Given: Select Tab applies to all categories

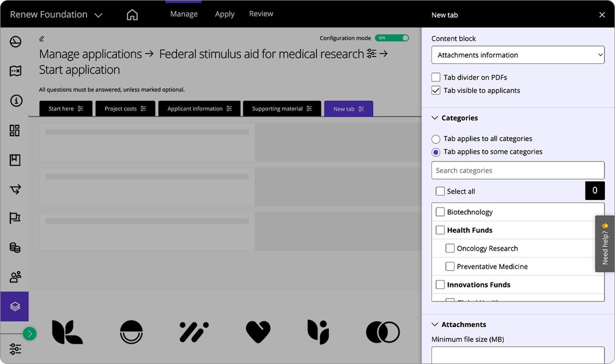Looking at the screenshot, I should click(436, 139).
